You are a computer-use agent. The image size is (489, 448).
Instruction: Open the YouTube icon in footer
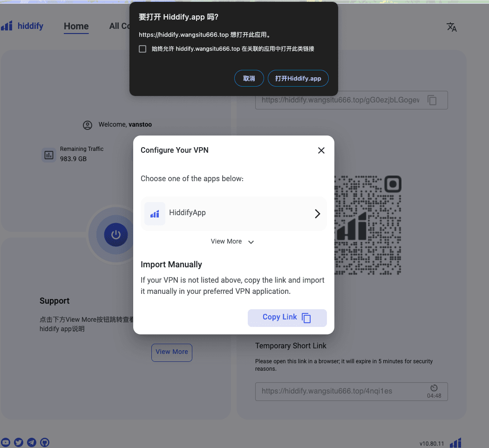coord(5,442)
